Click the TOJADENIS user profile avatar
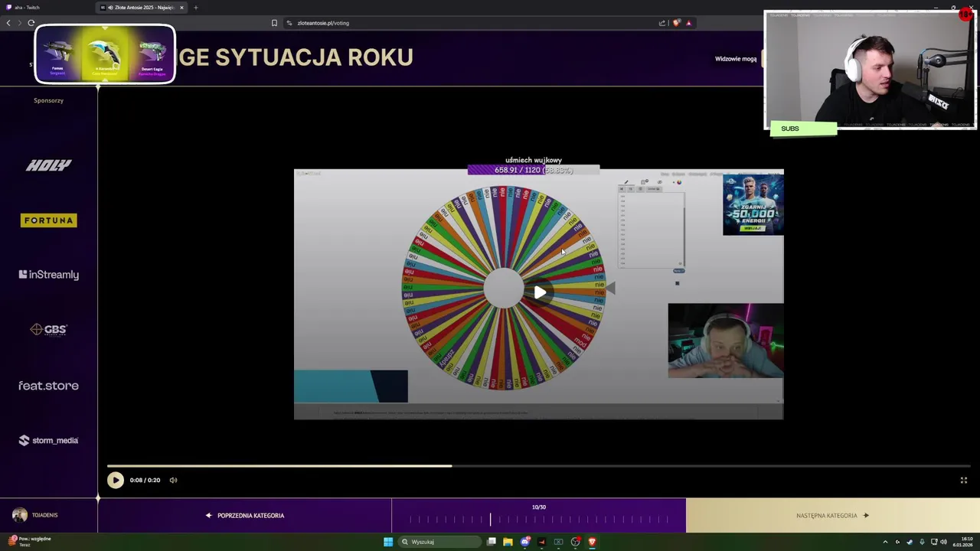Image resolution: width=980 pixels, height=551 pixels. tap(20, 515)
